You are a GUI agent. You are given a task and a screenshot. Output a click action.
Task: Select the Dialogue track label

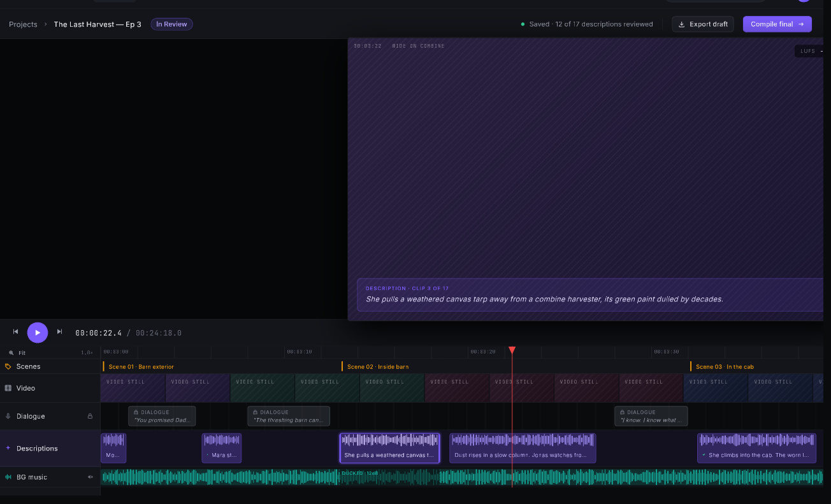(31, 416)
